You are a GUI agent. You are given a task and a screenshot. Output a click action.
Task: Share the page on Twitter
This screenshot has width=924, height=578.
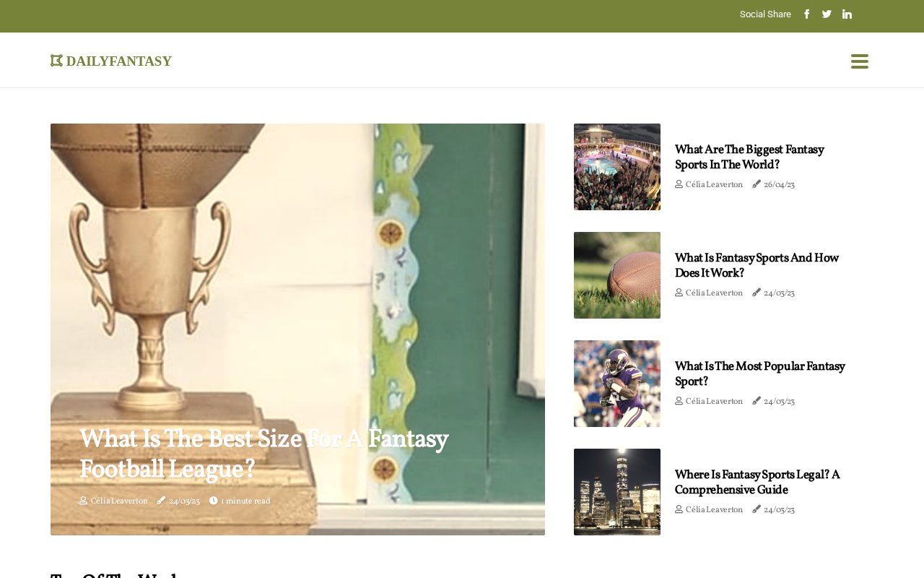(x=827, y=14)
